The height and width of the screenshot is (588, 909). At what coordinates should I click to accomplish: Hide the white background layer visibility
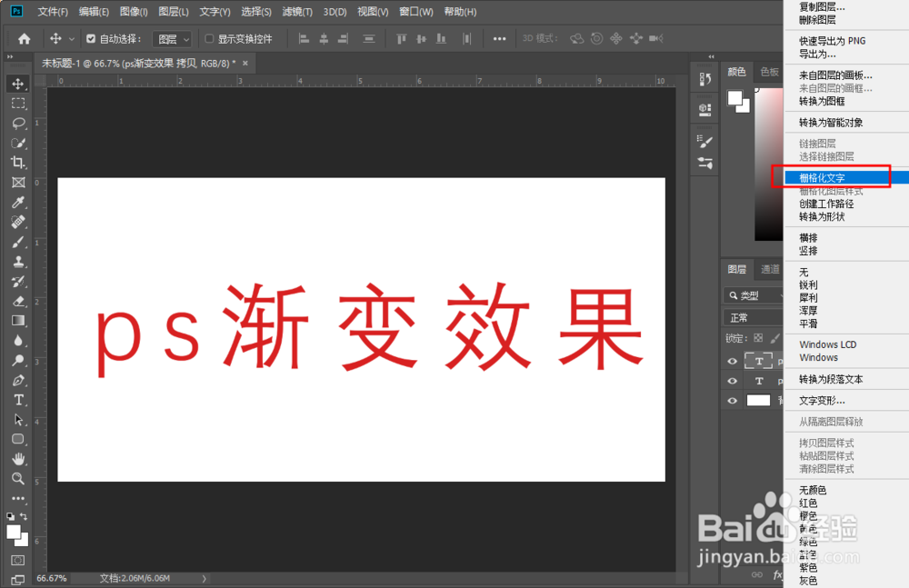pyautogui.click(x=732, y=400)
